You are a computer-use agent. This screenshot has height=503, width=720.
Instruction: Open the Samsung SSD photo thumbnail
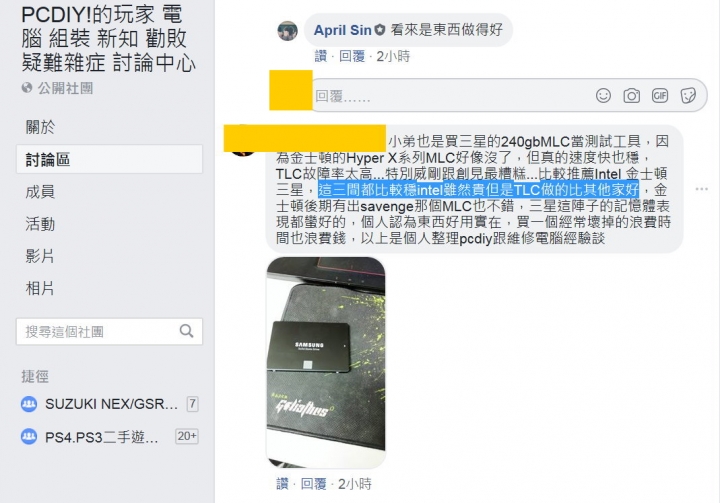coord(326,362)
